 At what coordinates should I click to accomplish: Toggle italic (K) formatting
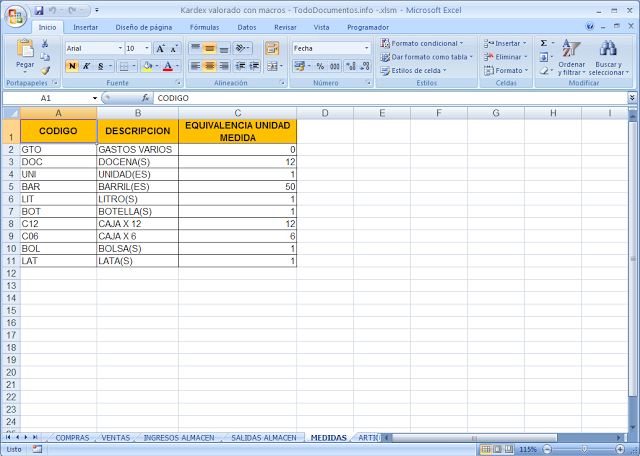coord(86,66)
